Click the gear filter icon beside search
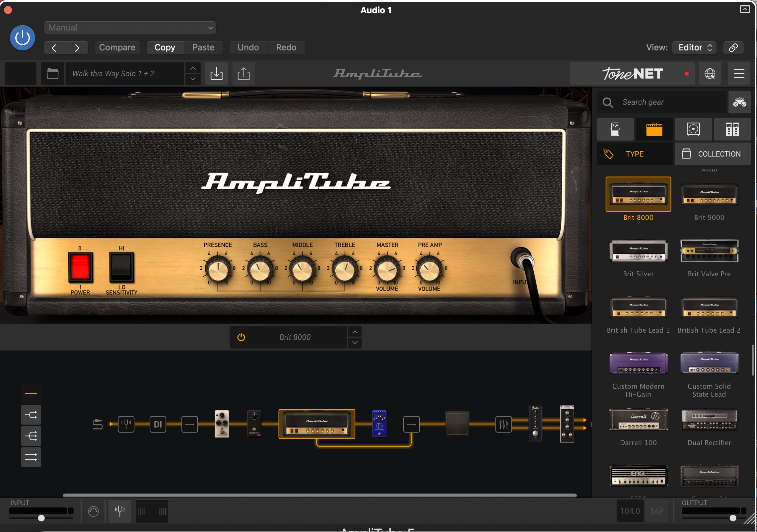This screenshot has height=532, width=757. coord(739,102)
